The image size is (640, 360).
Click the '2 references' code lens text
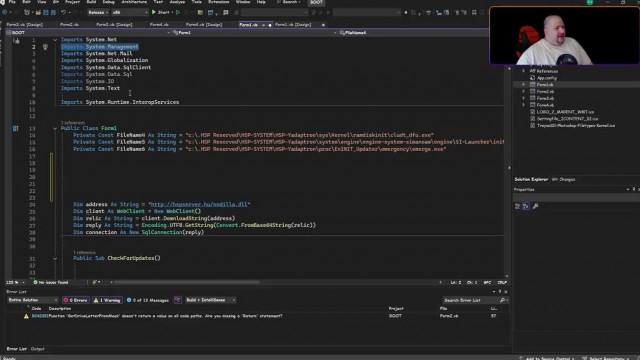pos(73,122)
